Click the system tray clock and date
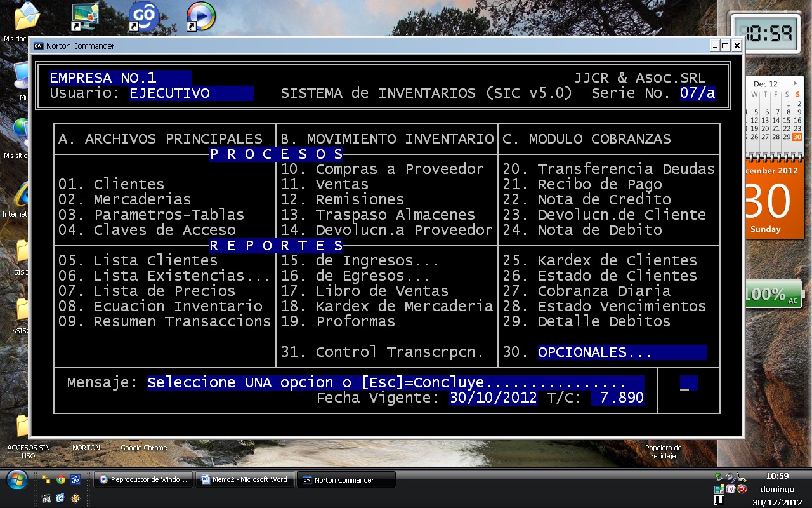Image resolution: width=812 pixels, height=508 pixels. [x=778, y=489]
